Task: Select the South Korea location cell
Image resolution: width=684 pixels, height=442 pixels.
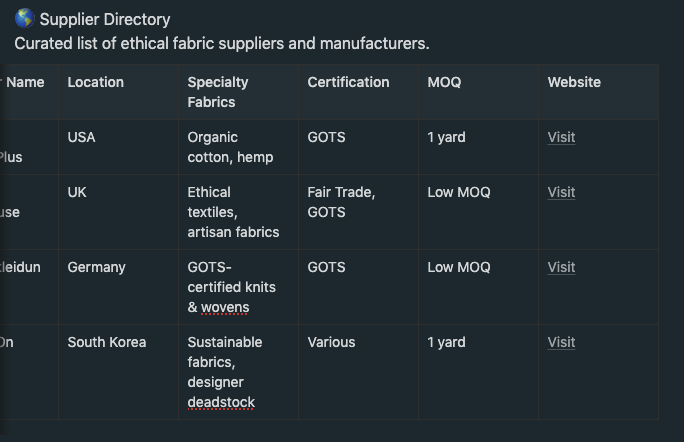Action: (107, 342)
